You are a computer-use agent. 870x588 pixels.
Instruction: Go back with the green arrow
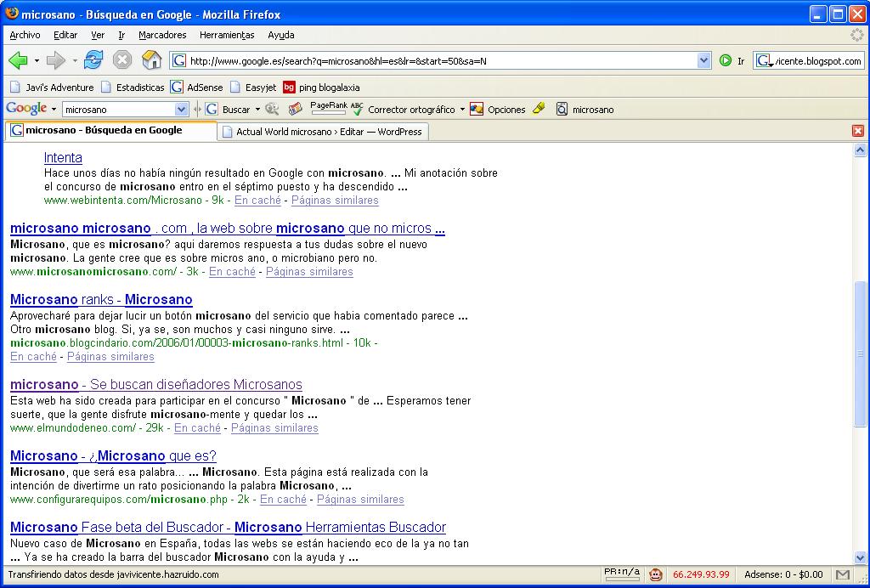point(18,60)
